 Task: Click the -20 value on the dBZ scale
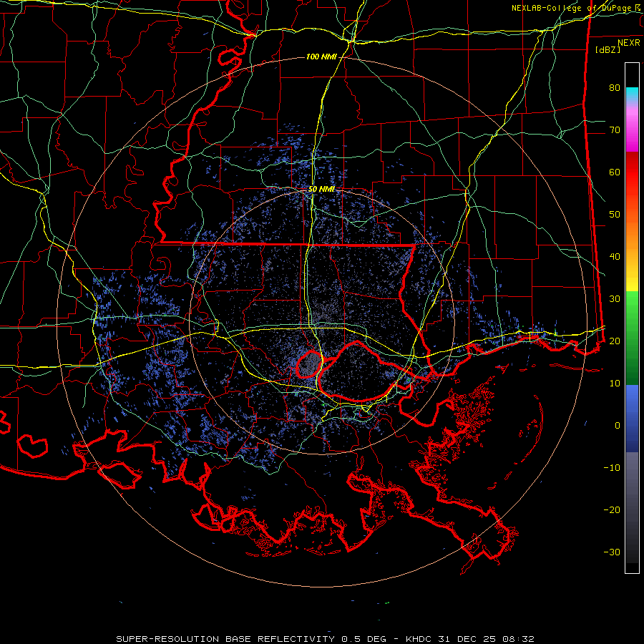612,509
